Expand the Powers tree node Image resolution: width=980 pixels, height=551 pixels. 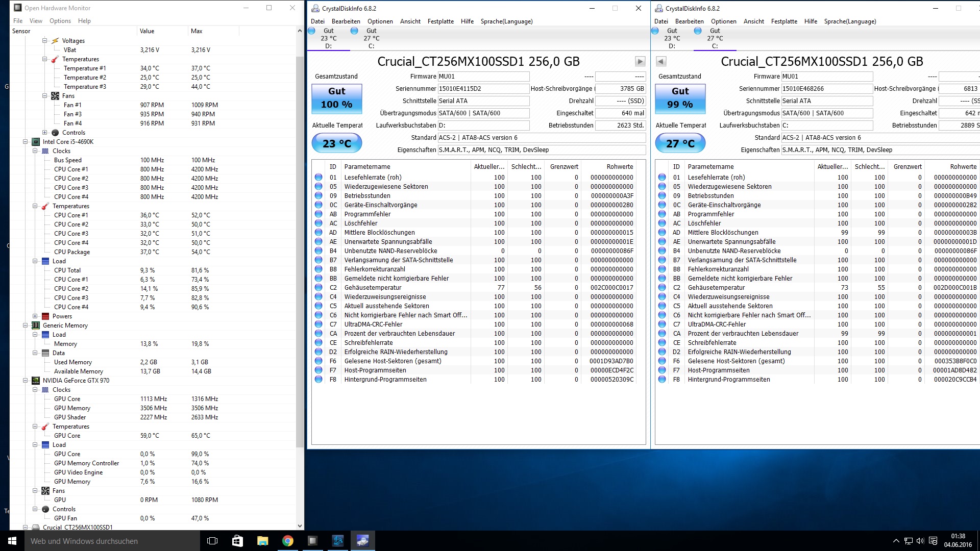coord(35,316)
